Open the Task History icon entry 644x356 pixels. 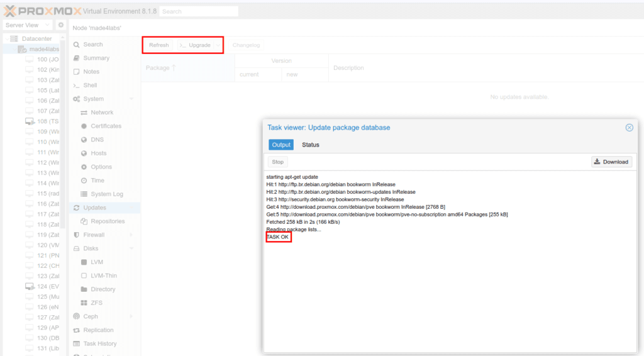click(x=76, y=343)
